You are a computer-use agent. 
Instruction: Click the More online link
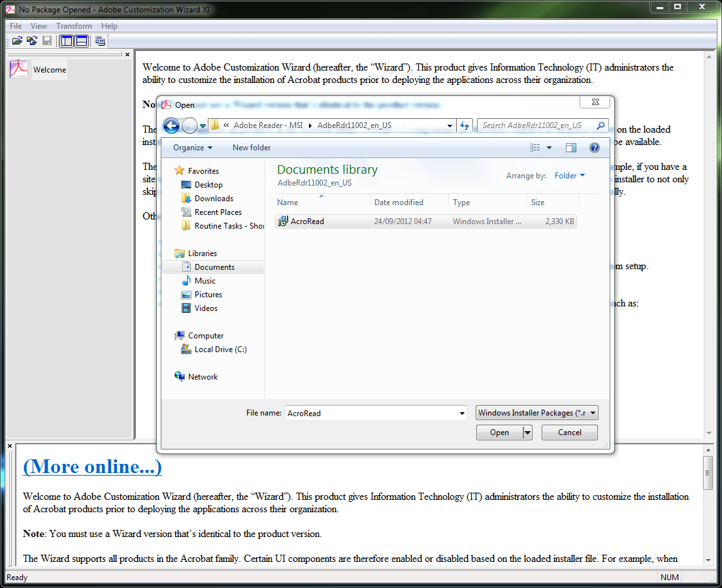coord(91,466)
